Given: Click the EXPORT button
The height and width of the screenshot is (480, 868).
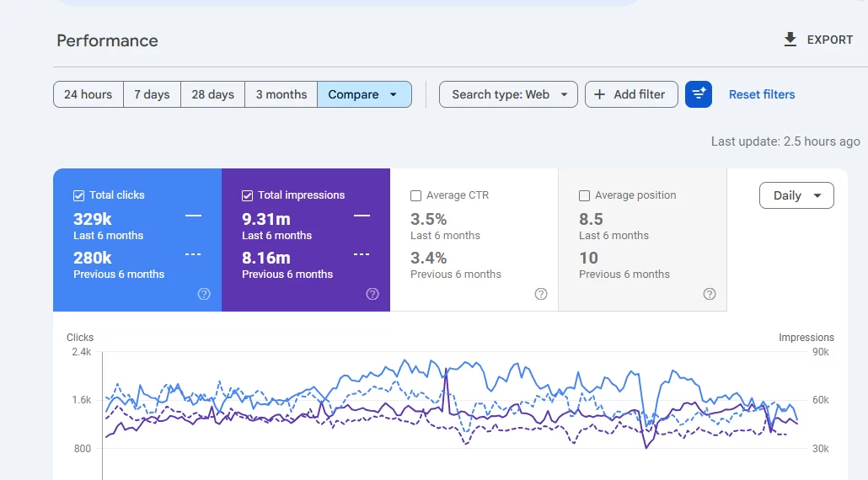Looking at the screenshot, I should tap(819, 40).
